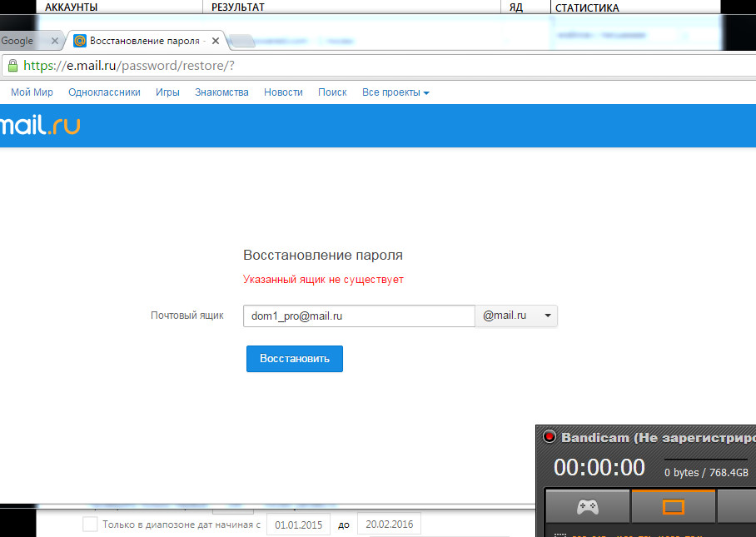Go to Игры in the top navigation

167,92
